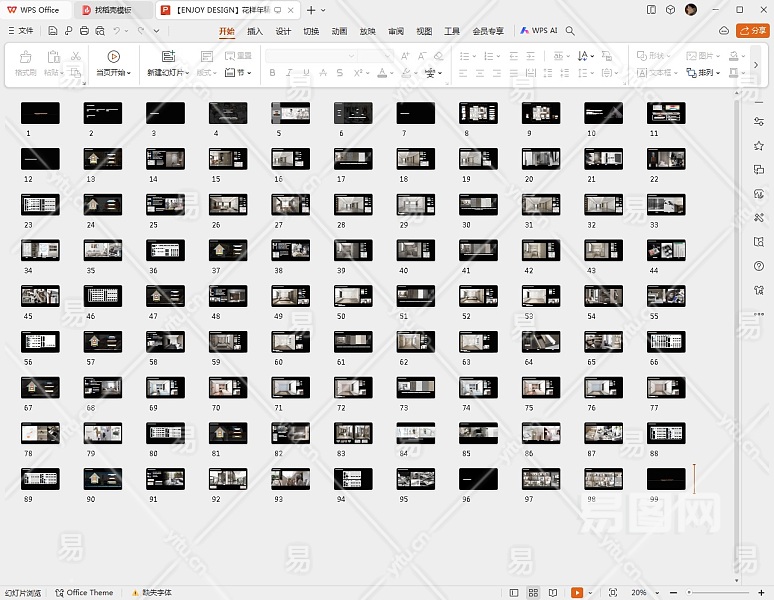Click the WPS AI button
Viewport: 774px width, 600px height.
tap(538, 31)
